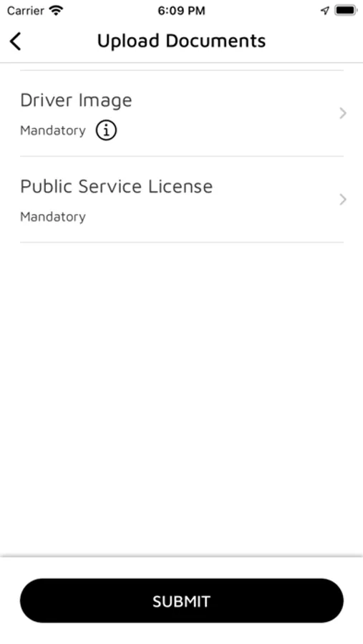Tap the Mandatory label under Driver Image
Screen dimensions: 363x644
click(x=53, y=131)
